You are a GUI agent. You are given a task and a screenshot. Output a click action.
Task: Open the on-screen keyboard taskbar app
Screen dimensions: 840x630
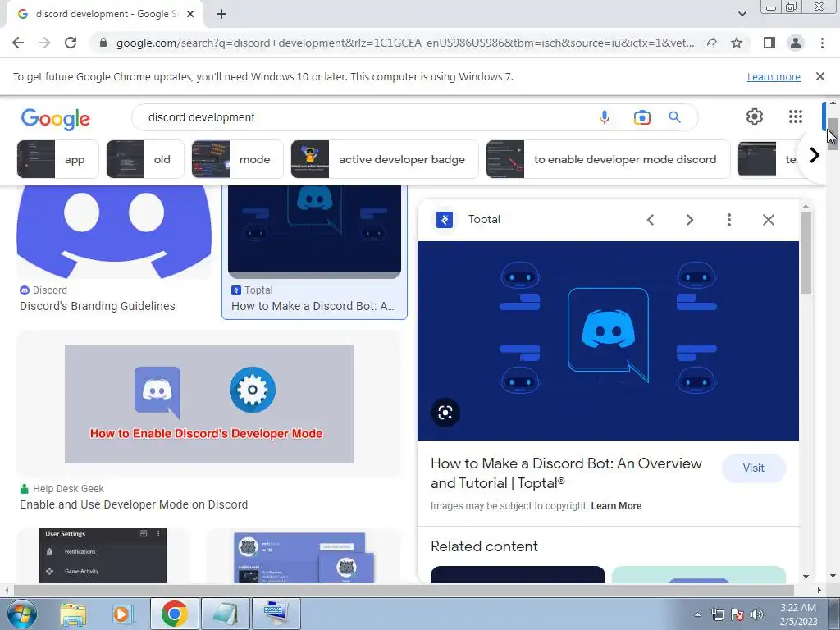pyautogui.click(x=276, y=614)
